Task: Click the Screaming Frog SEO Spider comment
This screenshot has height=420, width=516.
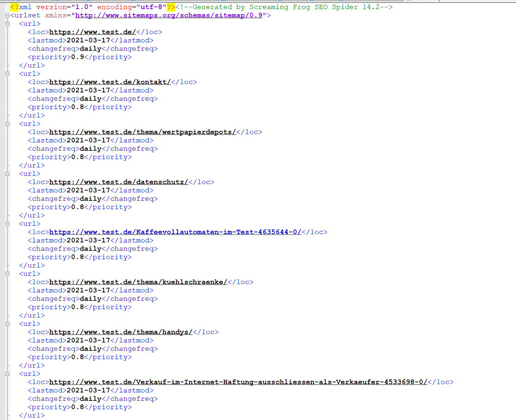Action: 284,7
